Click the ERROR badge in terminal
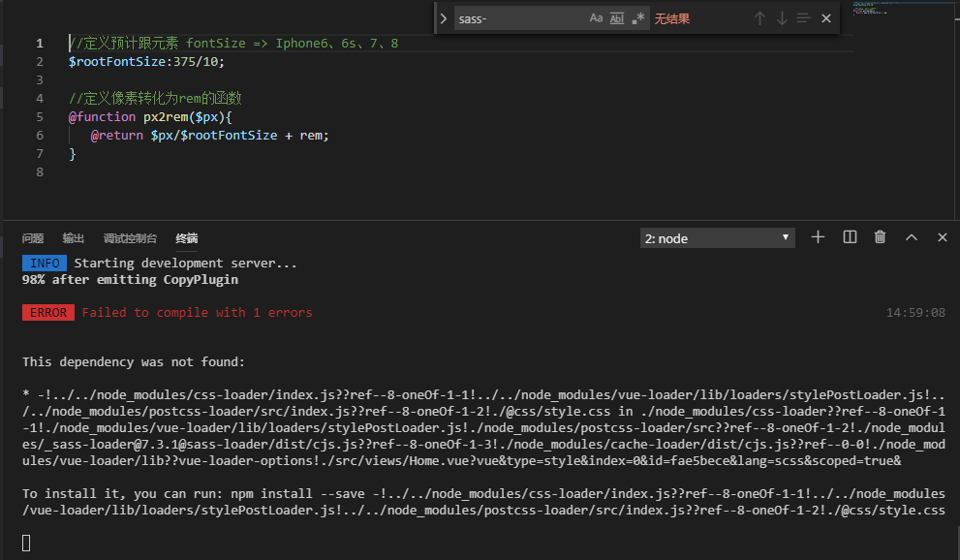 [48, 312]
